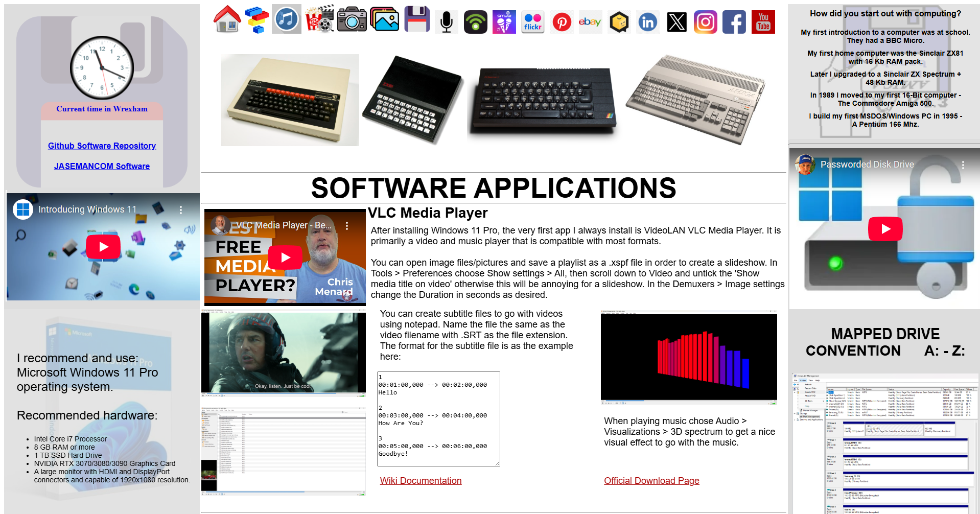The image size is (980, 514).
Task: Open options menu on VLC Media Player video
Action: click(x=347, y=225)
